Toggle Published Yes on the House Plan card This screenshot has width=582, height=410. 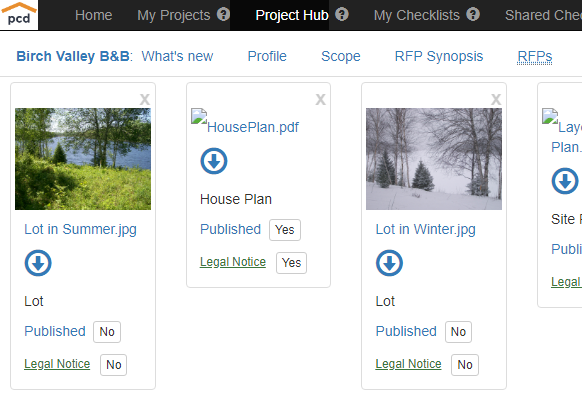coord(285,230)
